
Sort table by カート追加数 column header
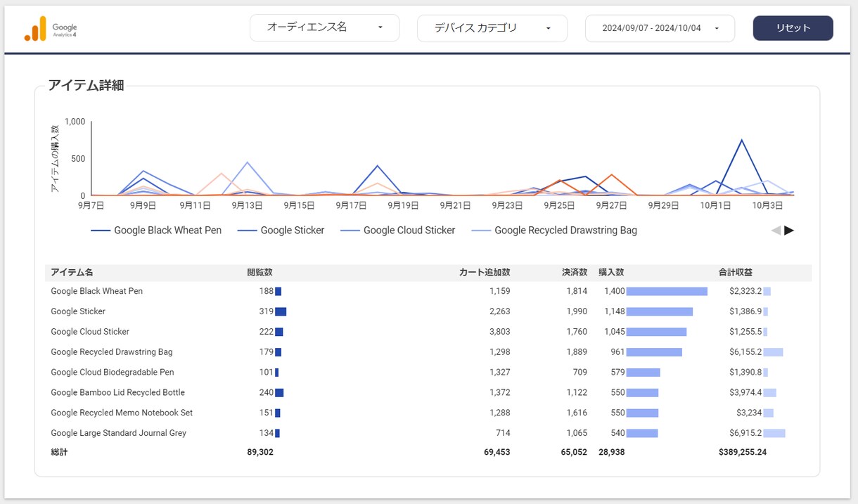tap(485, 272)
